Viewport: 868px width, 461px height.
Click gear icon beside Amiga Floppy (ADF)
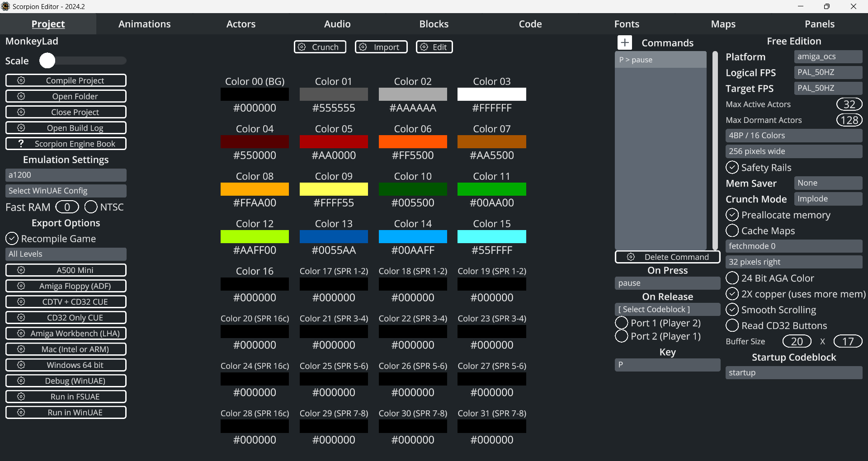[x=21, y=286]
